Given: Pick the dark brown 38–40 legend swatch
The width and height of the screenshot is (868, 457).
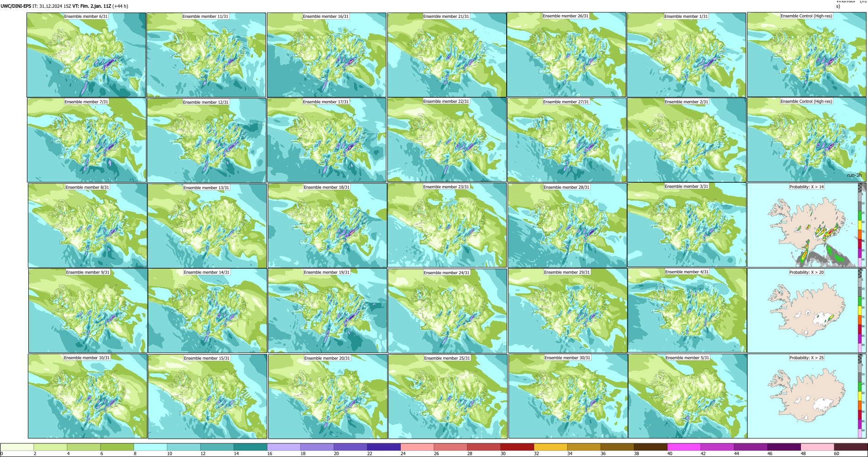Looking at the screenshot, I should 651,447.
